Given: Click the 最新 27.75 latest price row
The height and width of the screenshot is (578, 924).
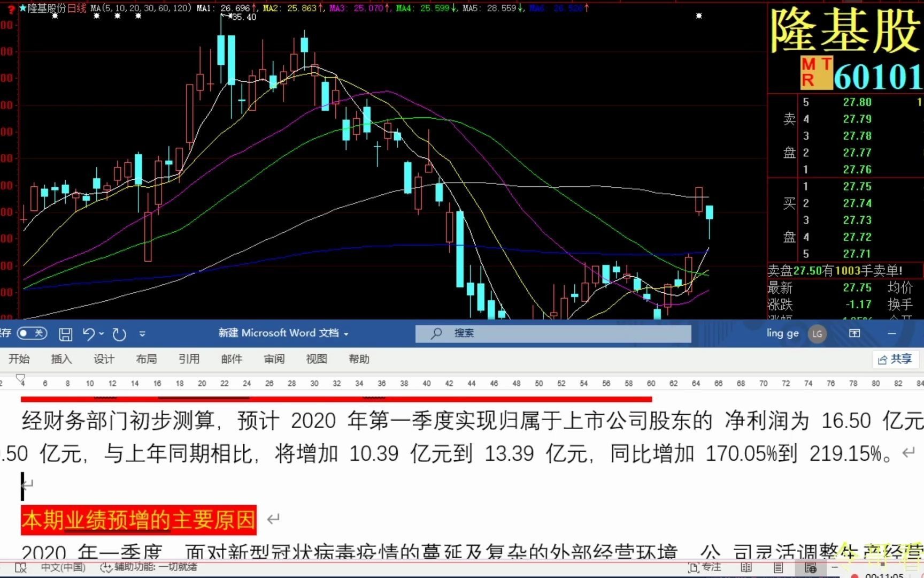Looking at the screenshot, I should [x=820, y=288].
